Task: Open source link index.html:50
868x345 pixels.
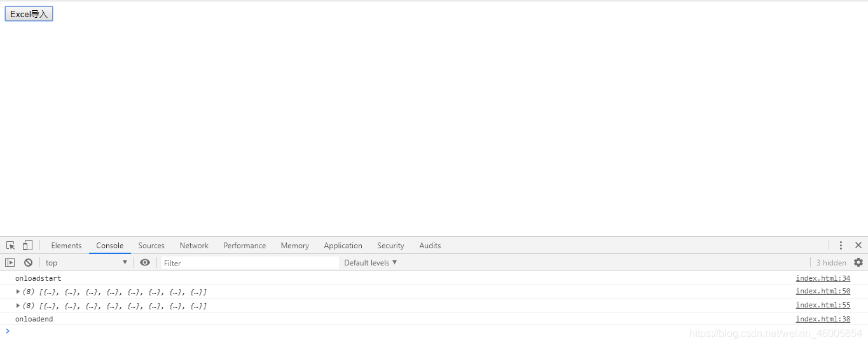Action: 823,291
